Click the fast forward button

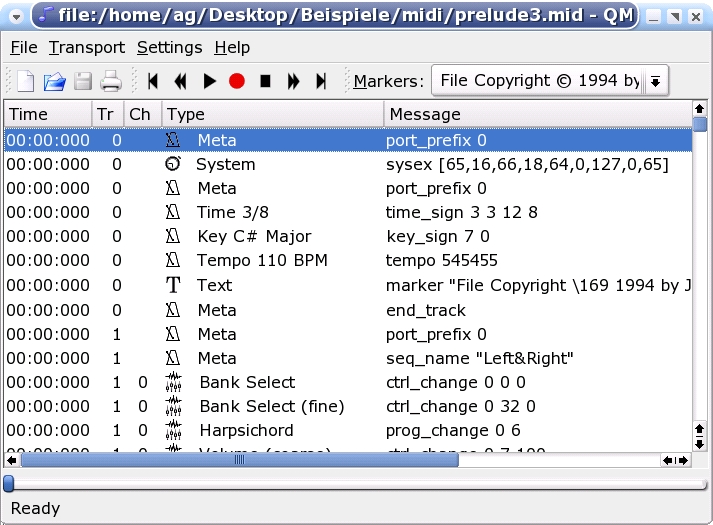[293, 81]
